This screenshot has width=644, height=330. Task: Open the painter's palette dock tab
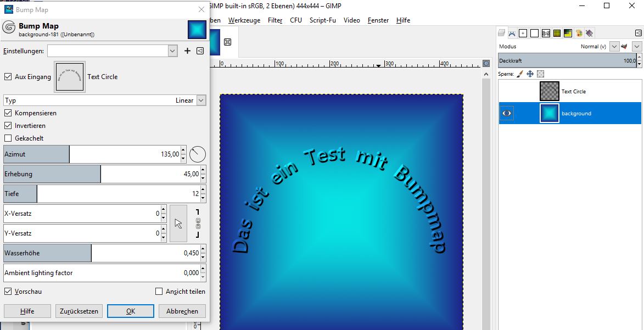tap(579, 33)
